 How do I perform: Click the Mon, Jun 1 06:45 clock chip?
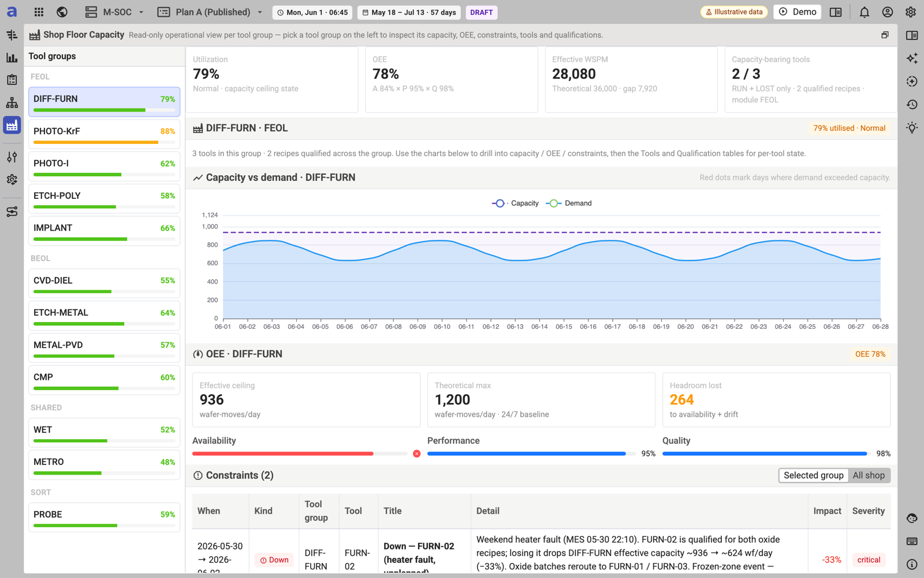[x=312, y=12]
